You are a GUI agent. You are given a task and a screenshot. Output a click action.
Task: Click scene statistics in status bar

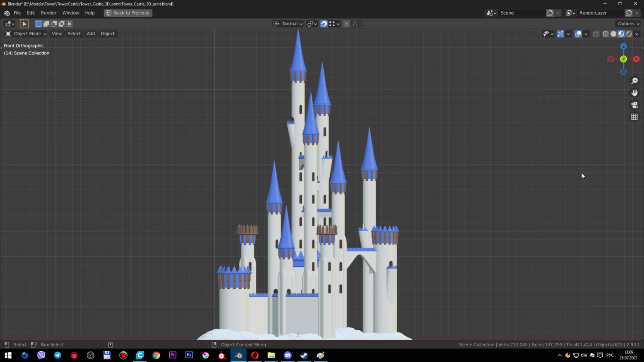pyautogui.click(x=549, y=345)
